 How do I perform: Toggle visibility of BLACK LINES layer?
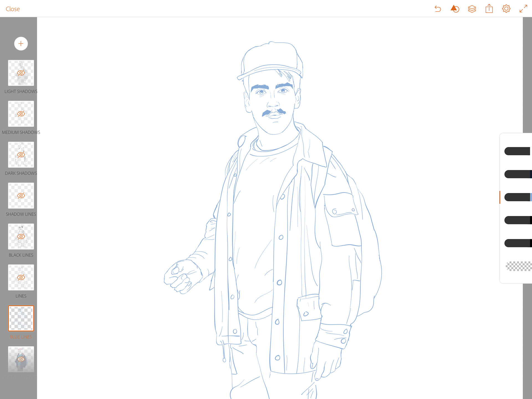click(x=21, y=237)
